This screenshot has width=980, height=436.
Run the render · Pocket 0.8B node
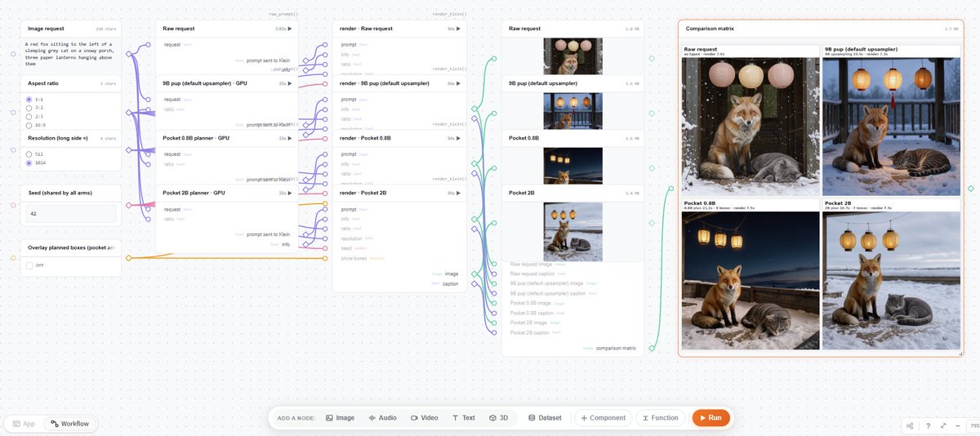pos(459,138)
